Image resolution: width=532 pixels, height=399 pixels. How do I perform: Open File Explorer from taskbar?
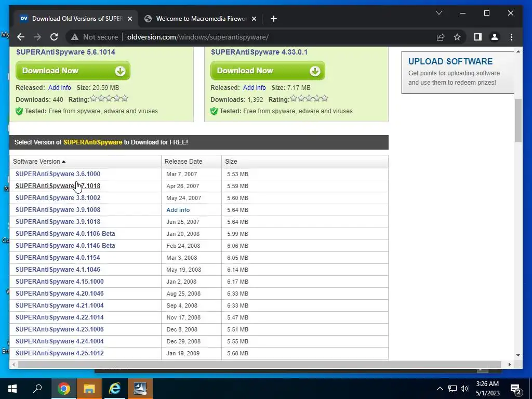click(x=89, y=389)
